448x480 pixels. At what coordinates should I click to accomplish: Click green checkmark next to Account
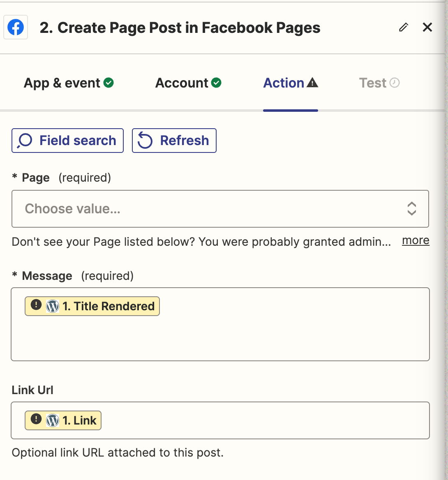point(216,83)
